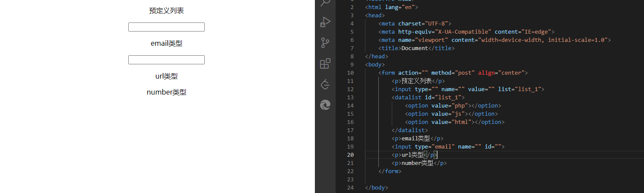Click the url类型 label on the page
The width and height of the screenshot is (644, 193).
pos(166,76)
